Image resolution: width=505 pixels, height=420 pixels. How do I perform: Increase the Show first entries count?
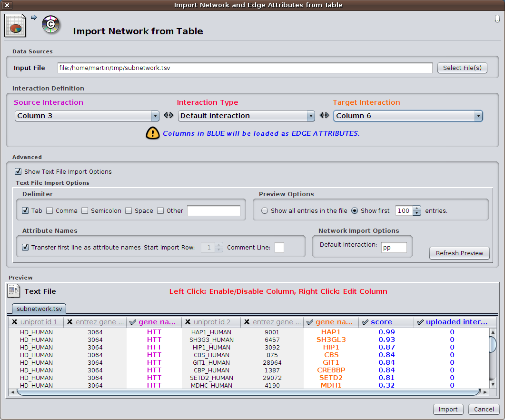[x=417, y=208]
